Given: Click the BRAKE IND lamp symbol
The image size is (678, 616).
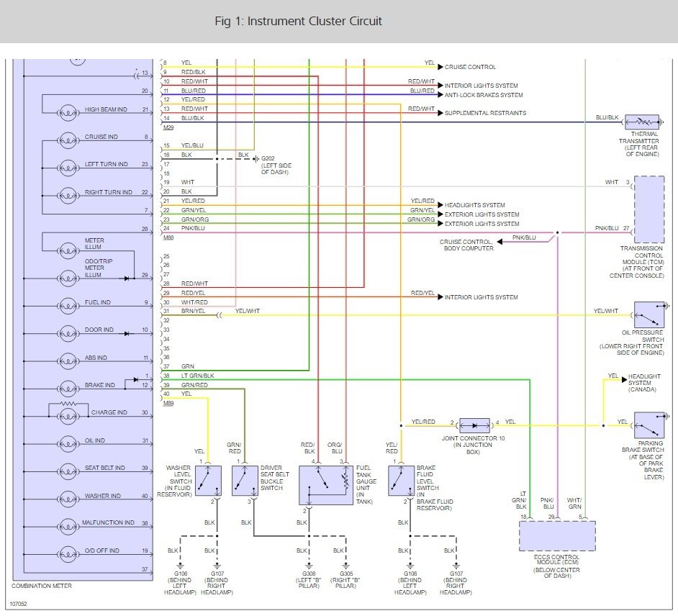Looking at the screenshot, I should coord(68,389).
